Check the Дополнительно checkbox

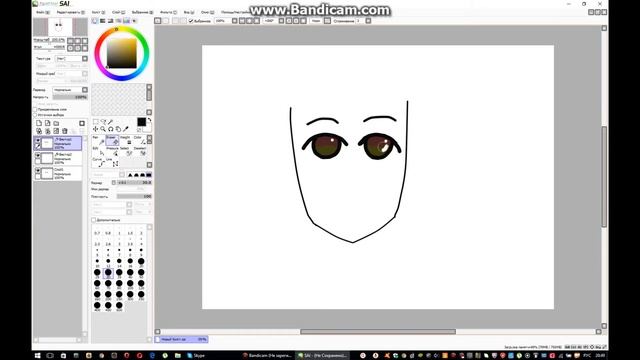coord(94,220)
